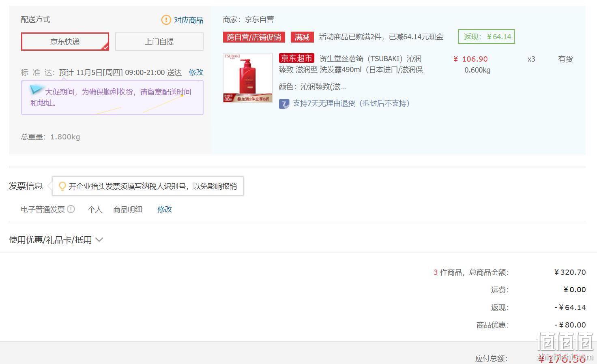Click the lightbulb icon in invoice tip
The height and width of the screenshot is (364, 597).
(62, 186)
